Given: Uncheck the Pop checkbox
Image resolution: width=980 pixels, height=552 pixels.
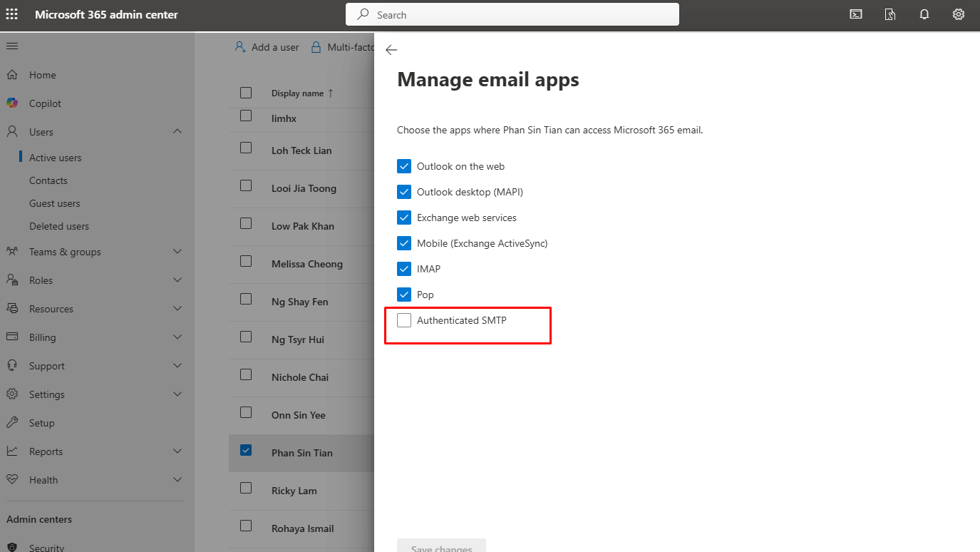Looking at the screenshot, I should [x=404, y=295].
